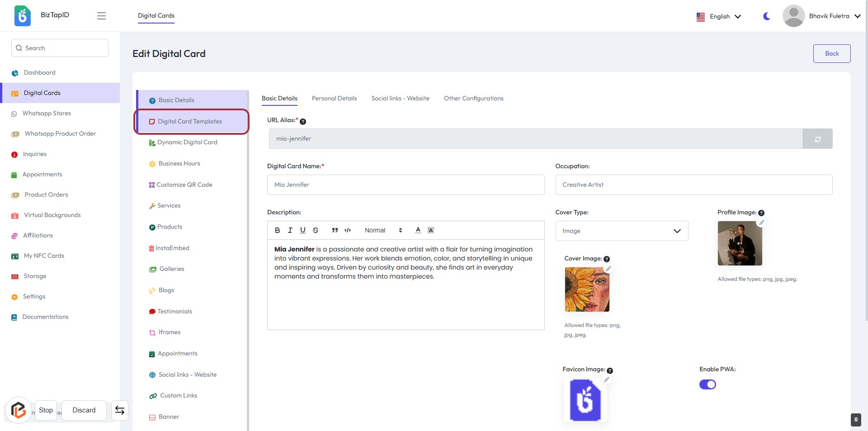
Task: Open Other Configurations tab
Action: coord(473,98)
